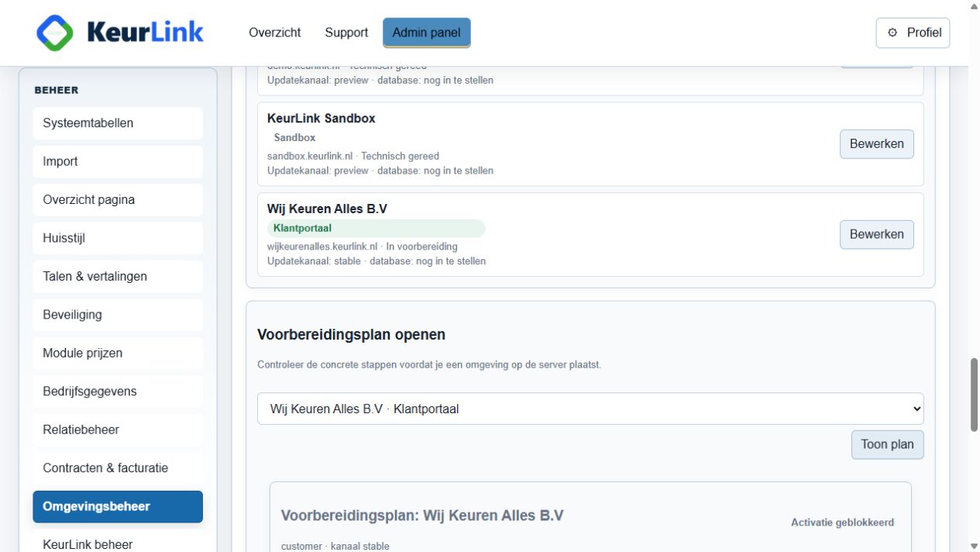Open Systeemtabellen in sidebar
Viewport: 980px width, 552px height.
[118, 123]
